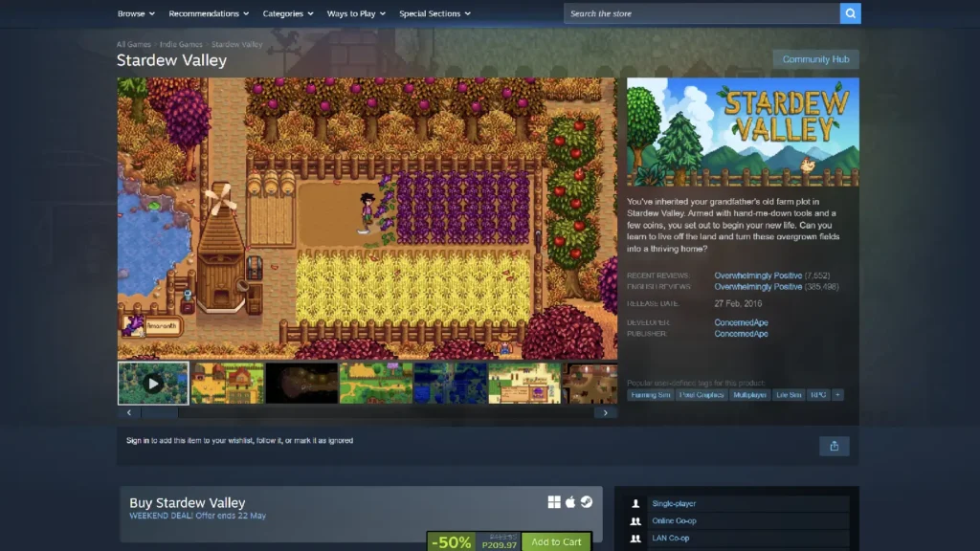The width and height of the screenshot is (980, 551).
Task: Expand the Ways to Play menu
Action: [356, 13]
